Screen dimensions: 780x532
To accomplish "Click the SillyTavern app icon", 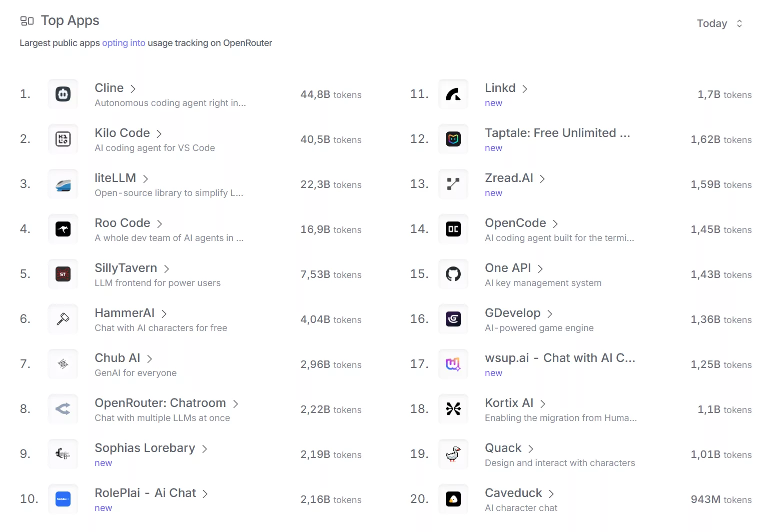I will pyautogui.click(x=63, y=274).
